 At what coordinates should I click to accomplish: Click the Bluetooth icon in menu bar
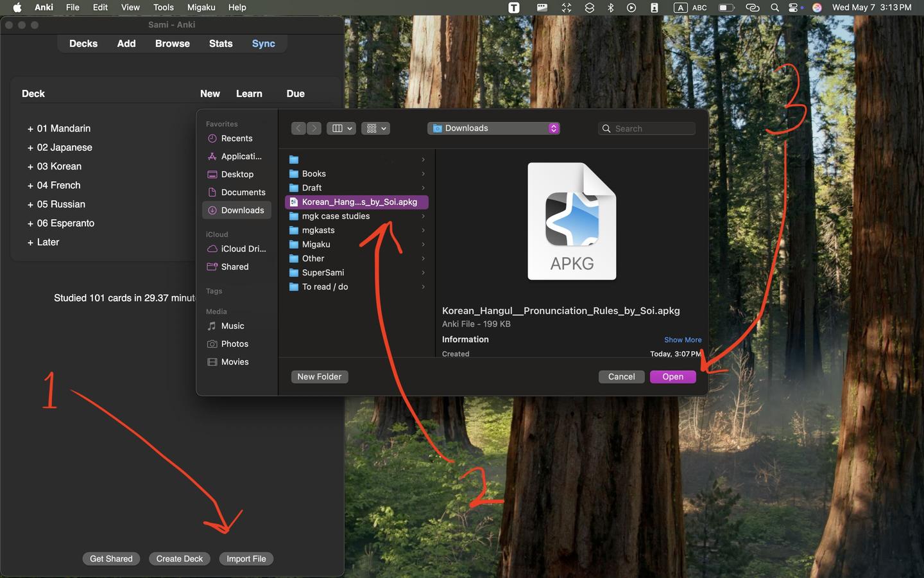(x=611, y=8)
